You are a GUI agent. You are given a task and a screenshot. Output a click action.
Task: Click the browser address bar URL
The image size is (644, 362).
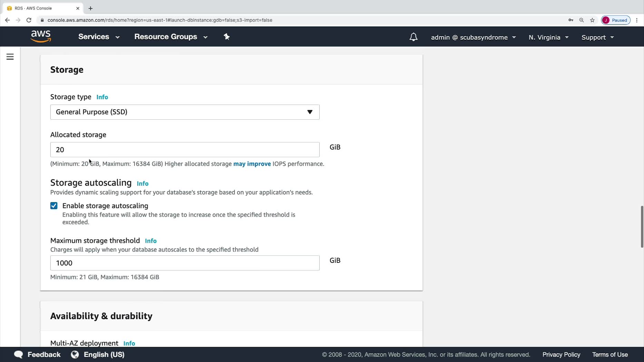click(x=160, y=20)
